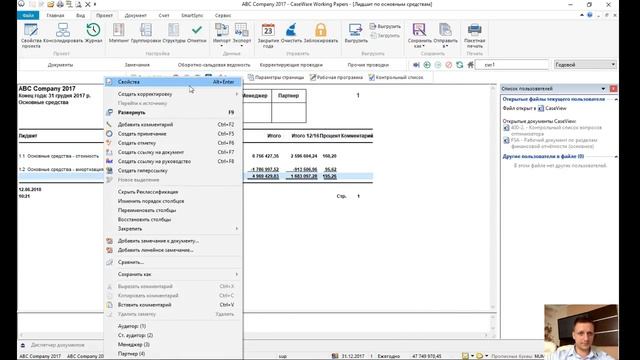Close the Список пользователей panel

613,89
